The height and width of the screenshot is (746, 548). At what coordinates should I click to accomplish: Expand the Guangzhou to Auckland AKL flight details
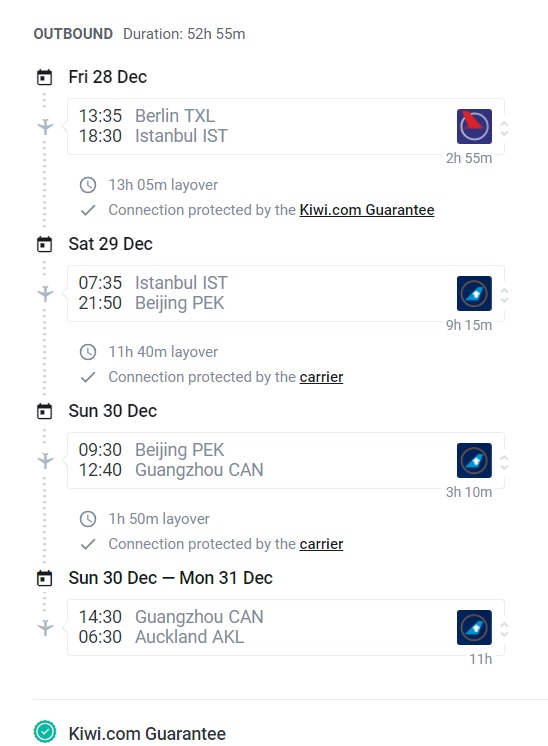(x=504, y=629)
